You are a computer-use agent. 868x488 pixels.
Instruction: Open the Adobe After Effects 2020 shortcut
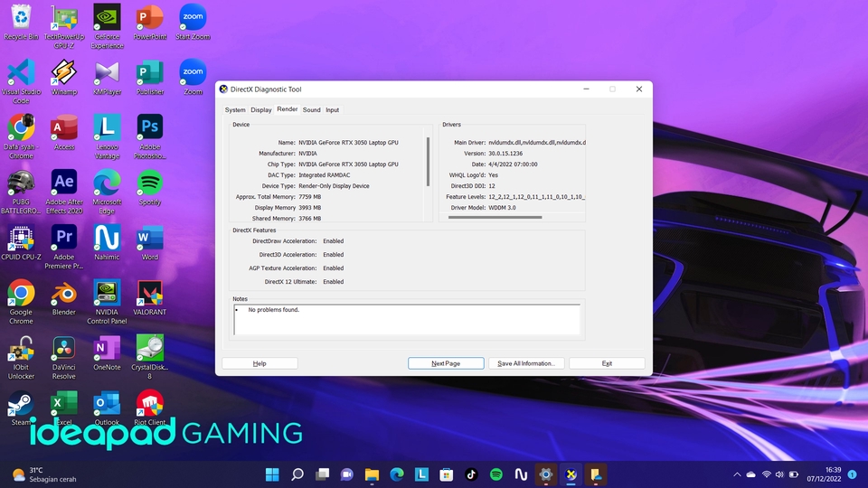(63, 191)
